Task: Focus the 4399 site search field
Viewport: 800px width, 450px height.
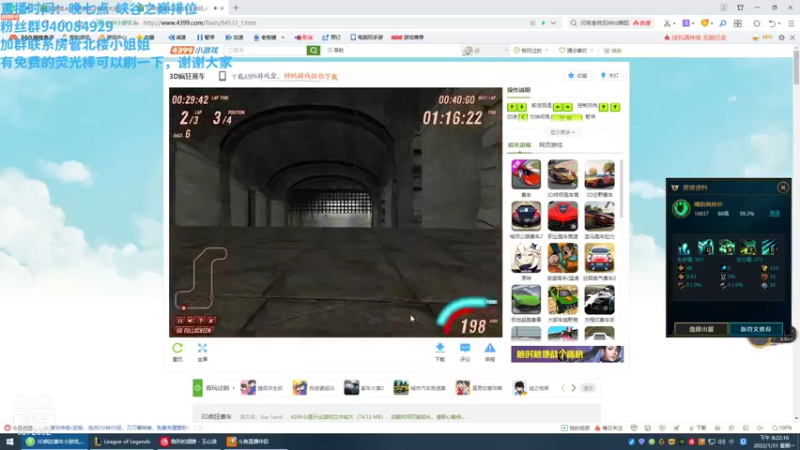Action: click(x=265, y=50)
